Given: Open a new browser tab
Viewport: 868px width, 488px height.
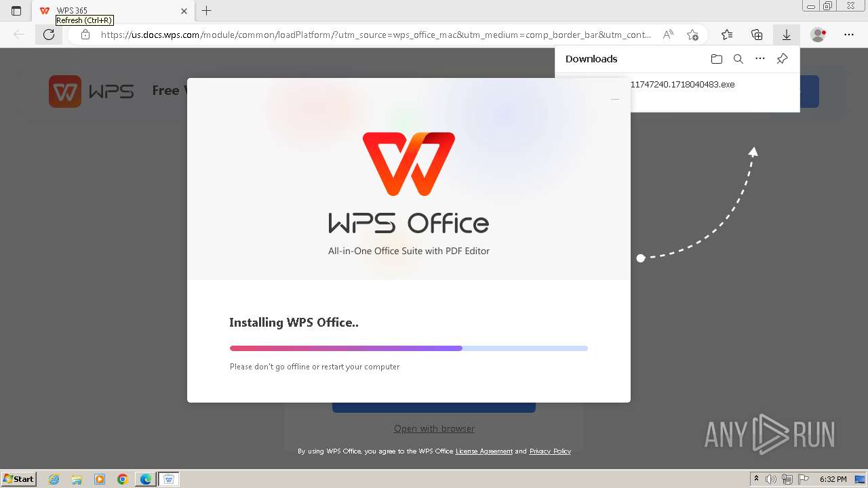Looking at the screenshot, I should coord(207,11).
